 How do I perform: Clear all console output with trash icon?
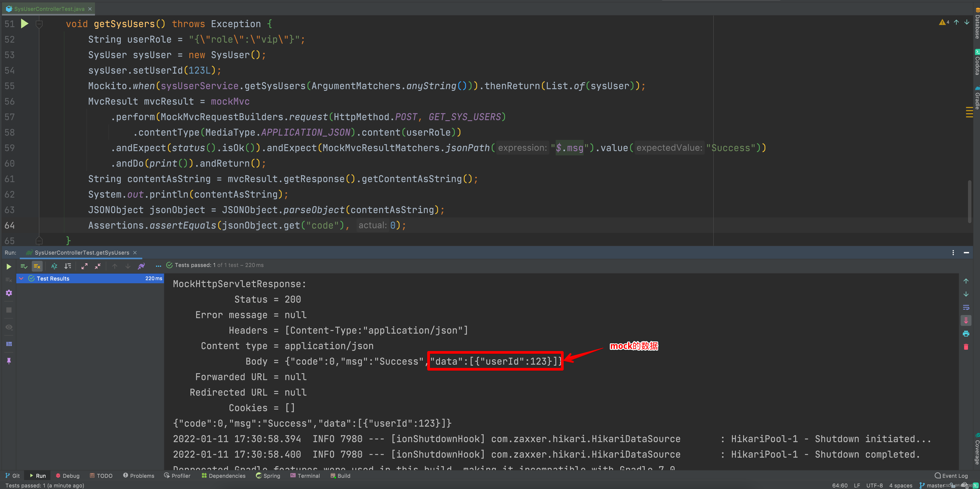[x=966, y=347]
